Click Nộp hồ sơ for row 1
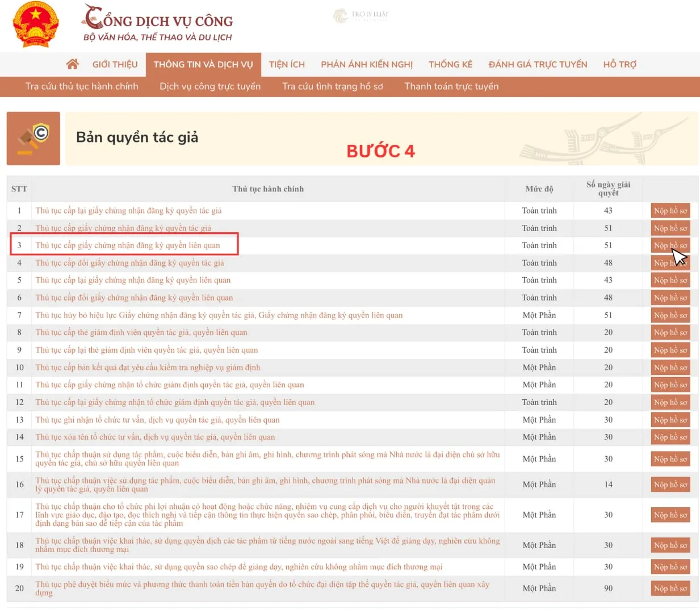The width and height of the screenshot is (700, 610). point(670,211)
